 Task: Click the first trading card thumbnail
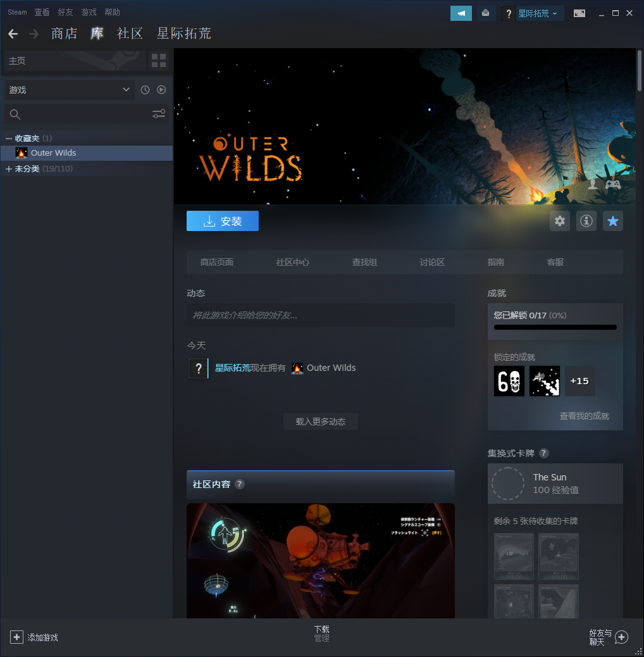514,556
